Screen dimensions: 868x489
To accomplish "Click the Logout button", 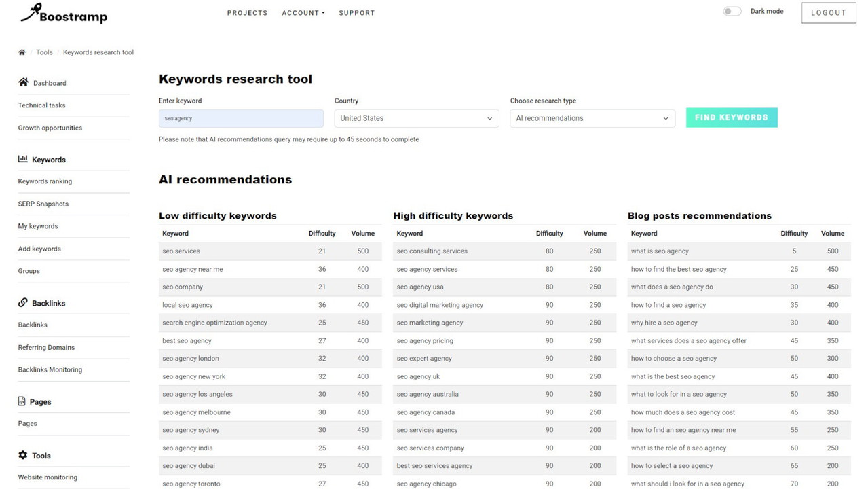I will [x=828, y=13].
